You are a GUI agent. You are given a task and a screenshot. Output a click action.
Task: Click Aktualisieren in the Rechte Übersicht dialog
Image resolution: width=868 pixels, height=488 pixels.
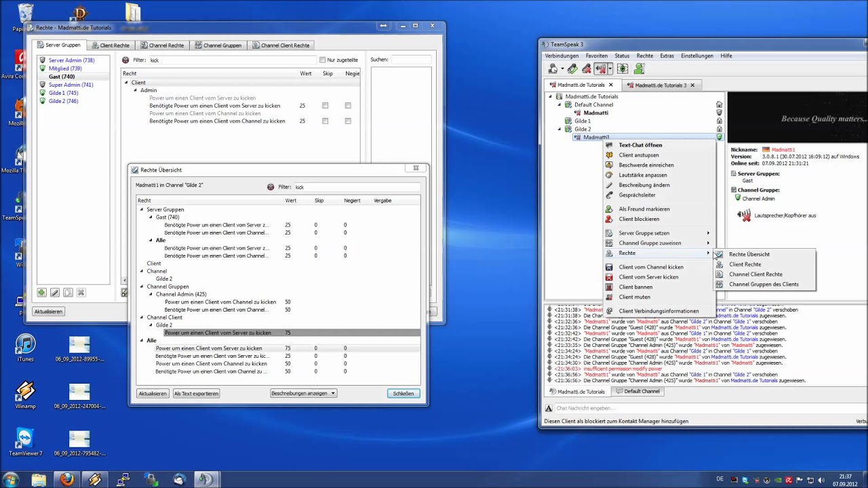[x=153, y=393]
